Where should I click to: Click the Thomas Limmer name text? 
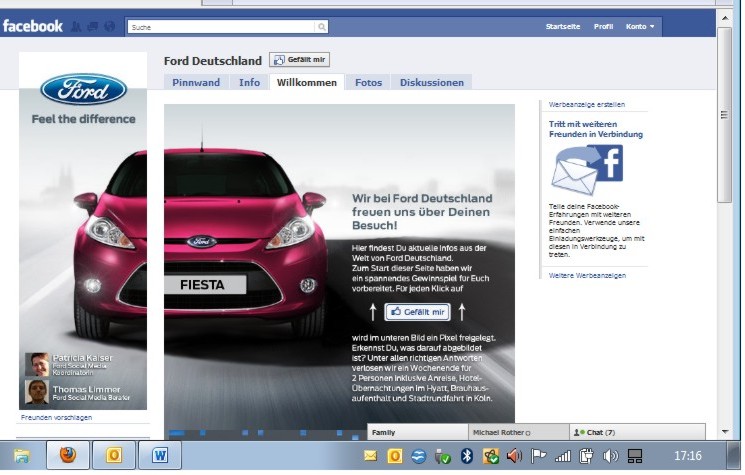point(86,389)
